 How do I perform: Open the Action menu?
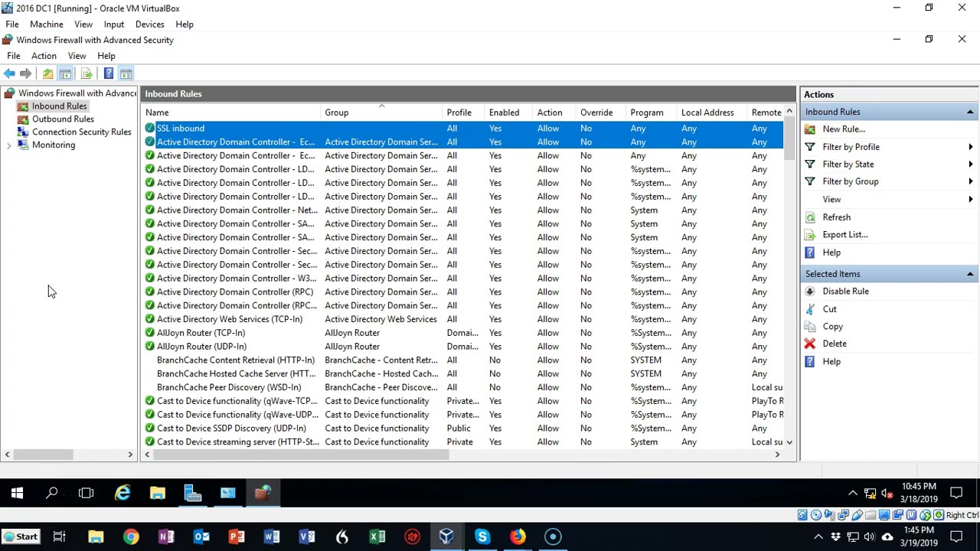coord(44,56)
